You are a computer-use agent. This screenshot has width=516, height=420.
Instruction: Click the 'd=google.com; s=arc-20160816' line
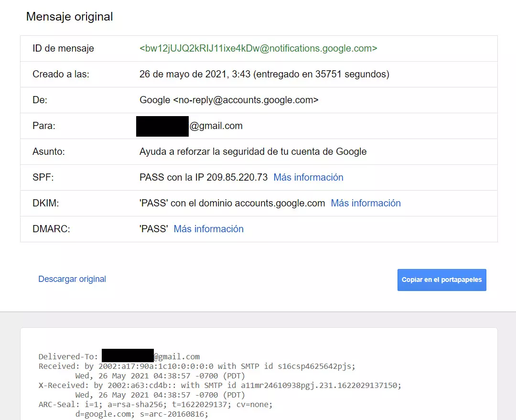[x=142, y=414]
